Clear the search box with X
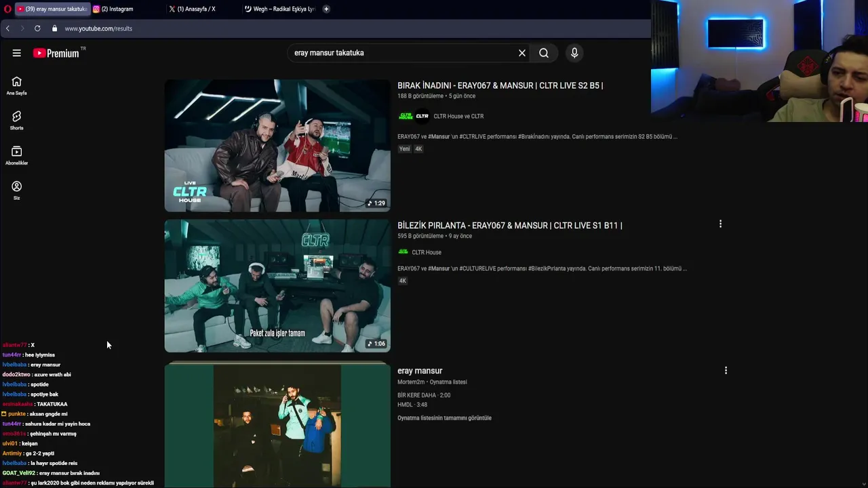Screen dimensions: 868x488 (x=522, y=53)
